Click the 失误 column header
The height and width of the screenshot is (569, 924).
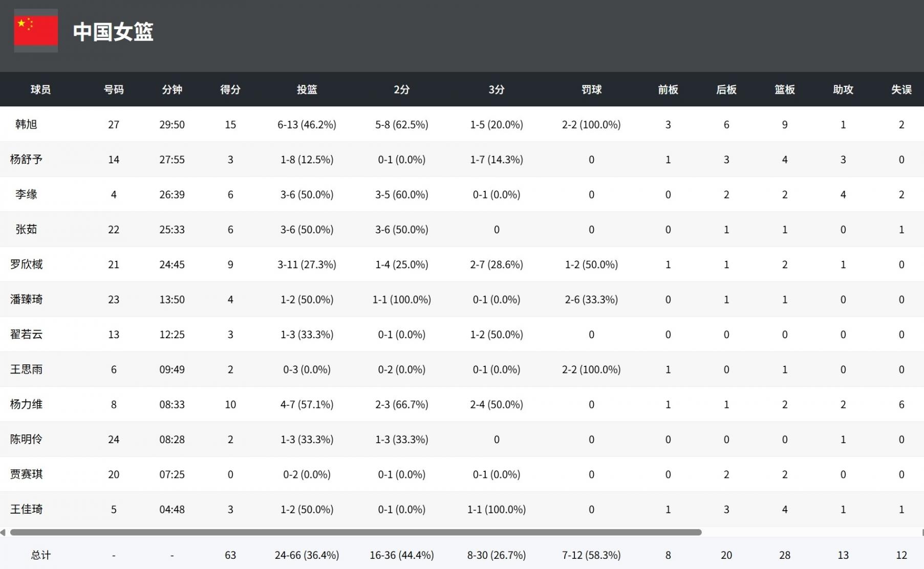(901, 90)
